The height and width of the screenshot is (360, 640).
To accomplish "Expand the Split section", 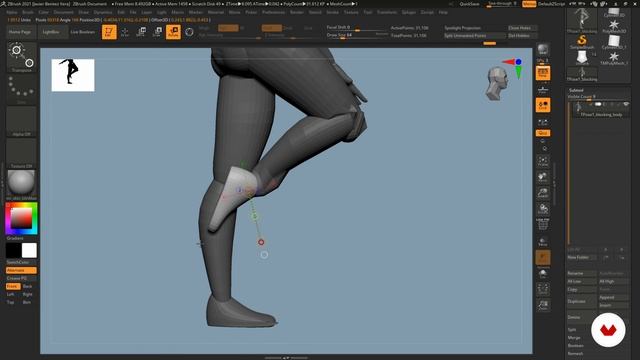I will pos(572,330).
